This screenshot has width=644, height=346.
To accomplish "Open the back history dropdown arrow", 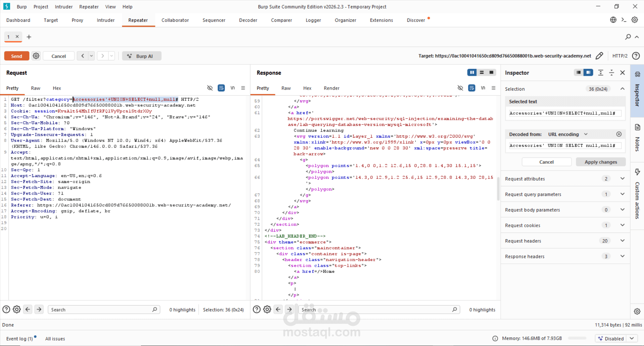I will coord(91,56).
